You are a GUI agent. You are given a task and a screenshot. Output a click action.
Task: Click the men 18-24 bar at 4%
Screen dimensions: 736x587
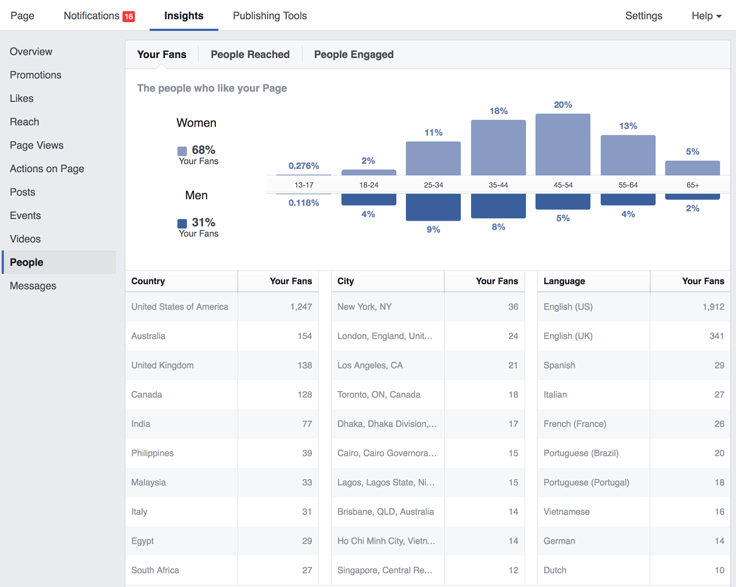368,199
